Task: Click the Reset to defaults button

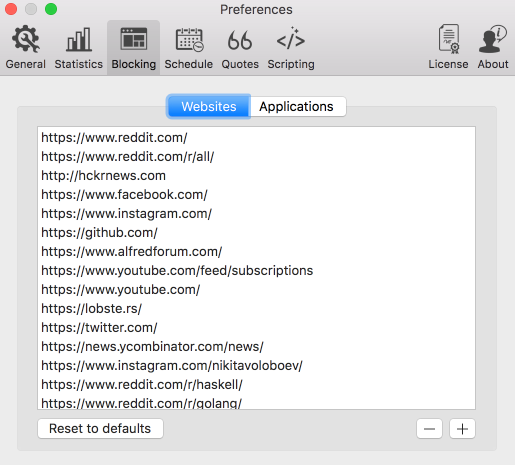Action: (100, 428)
